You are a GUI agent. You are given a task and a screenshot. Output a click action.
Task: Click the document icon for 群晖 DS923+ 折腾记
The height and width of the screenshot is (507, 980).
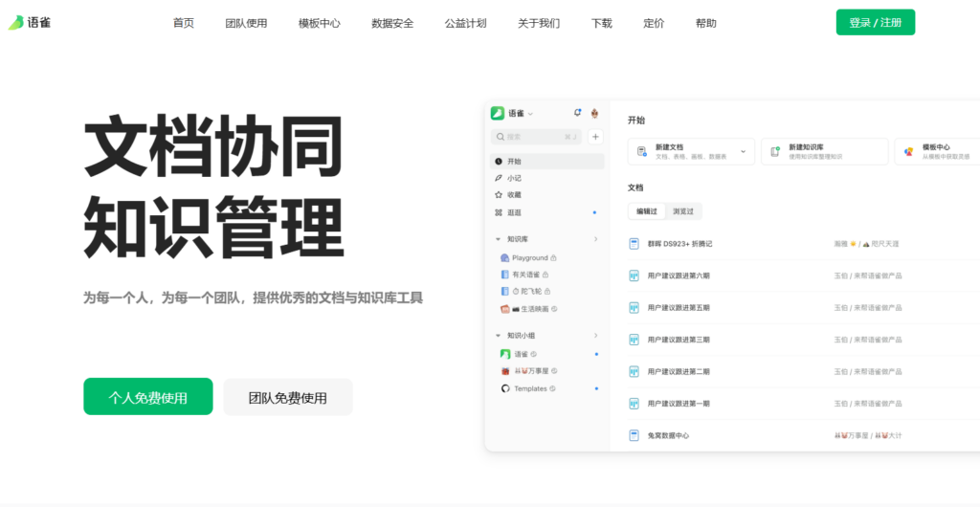(634, 244)
